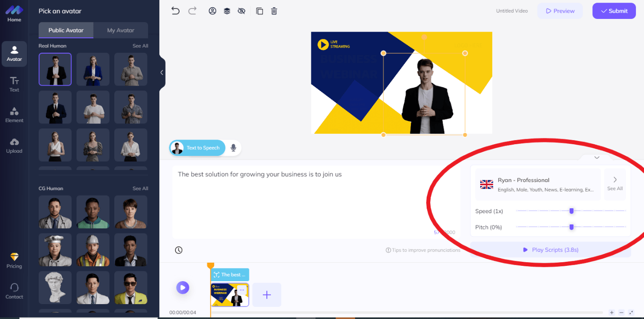Go to Home in left sidebar
The width and height of the screenshot is (644, 319).
point(14,13)
